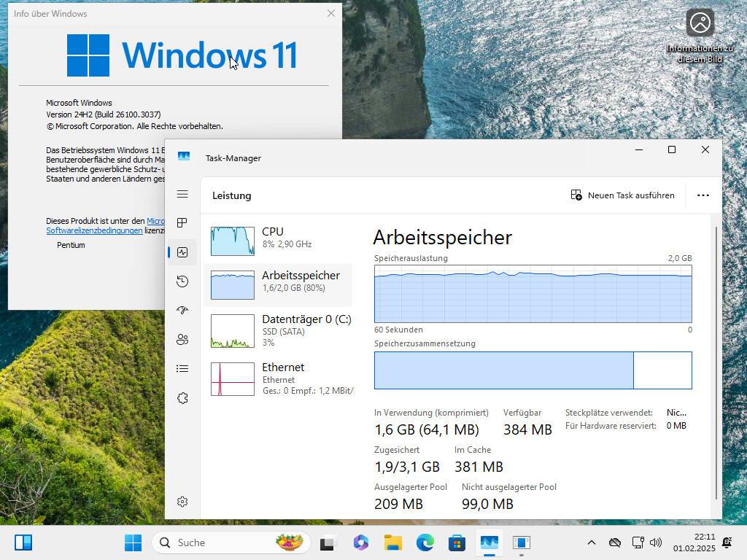The height and width of the screenshot is (560, 747).
Task: Click the Speicherzusammensetzung memory composition bar
Action: tap(533, 370)
